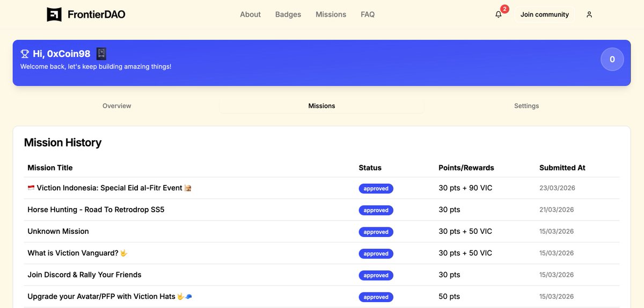Select the Unknown Mission row title
The image size is (644, 308).
point(58,231)
